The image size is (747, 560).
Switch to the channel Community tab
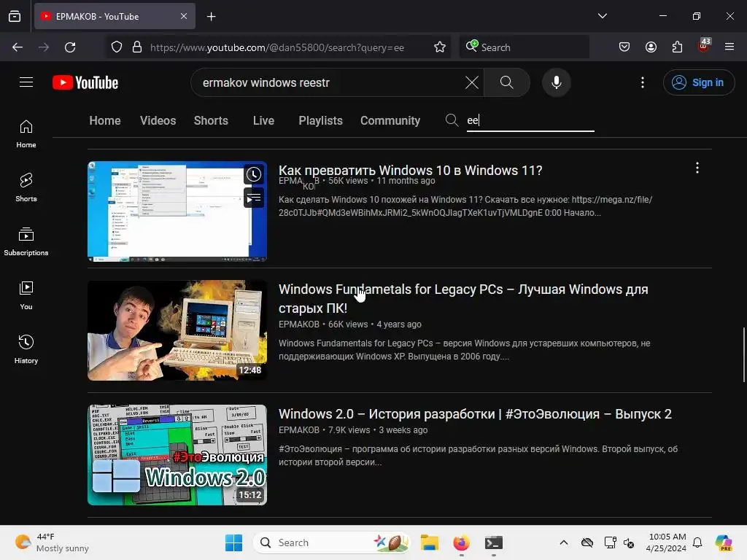[390, 120]
